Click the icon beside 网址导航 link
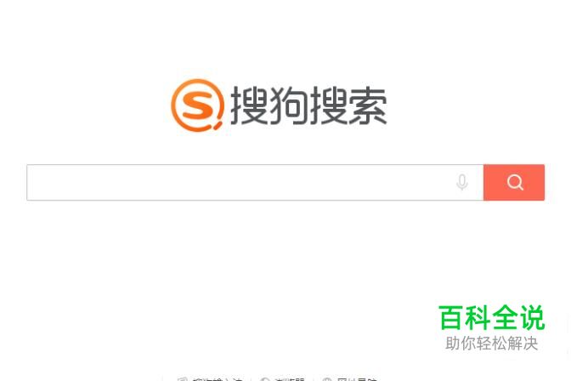Screen dimensions: 588x381 tap(327, 379)
